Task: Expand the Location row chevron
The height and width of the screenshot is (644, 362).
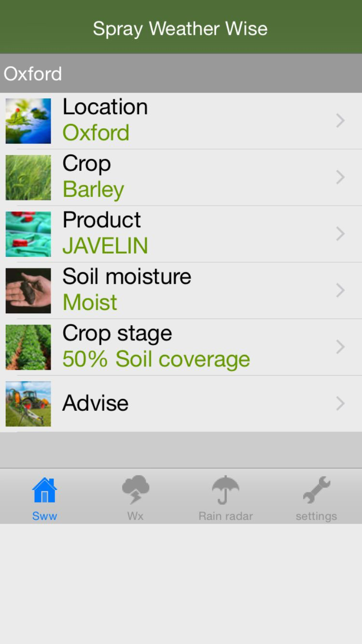Action: pyautogui.click(x=340, y=121)
